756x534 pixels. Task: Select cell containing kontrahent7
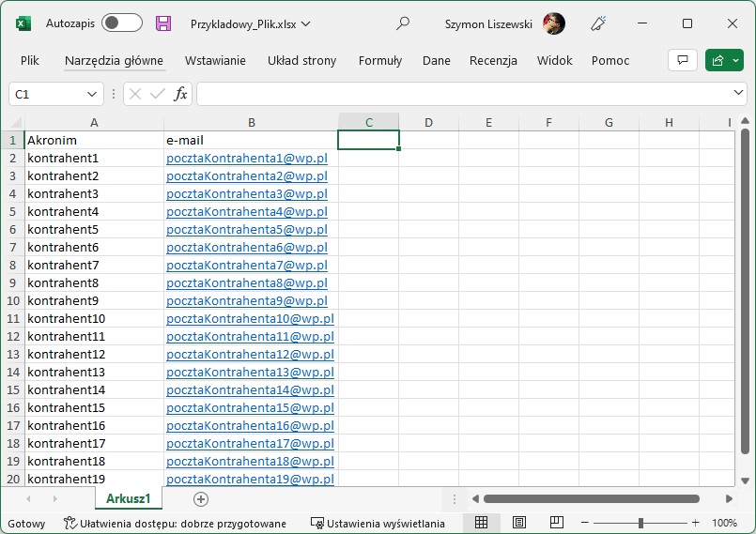coord(94,265)
